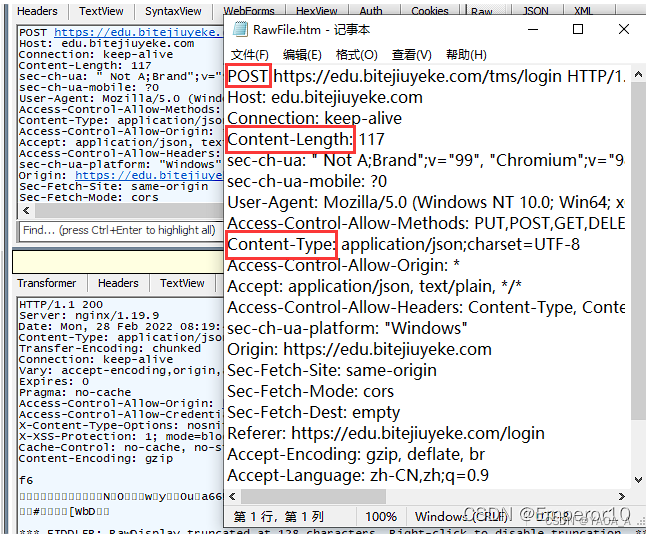Click the Notepad vertical scrollbar thumb
The height and width of the screenshot is (536, 646).
(x=638, y=251)
